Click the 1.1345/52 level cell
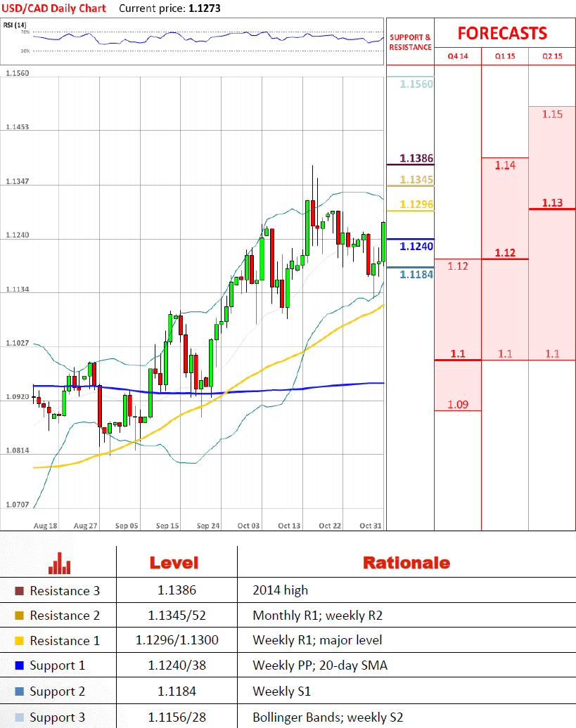This screenshot has width=576, height=728. click(177, 616)
